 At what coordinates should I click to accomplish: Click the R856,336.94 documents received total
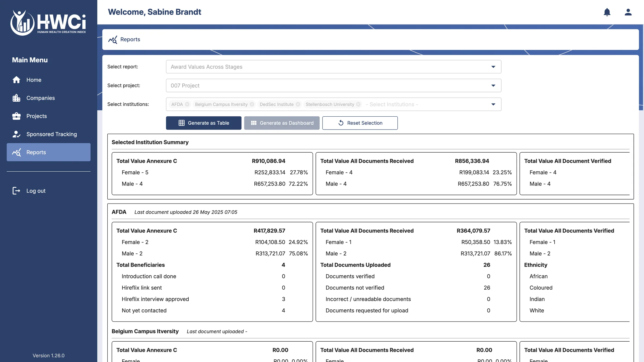tap(472, 161)
